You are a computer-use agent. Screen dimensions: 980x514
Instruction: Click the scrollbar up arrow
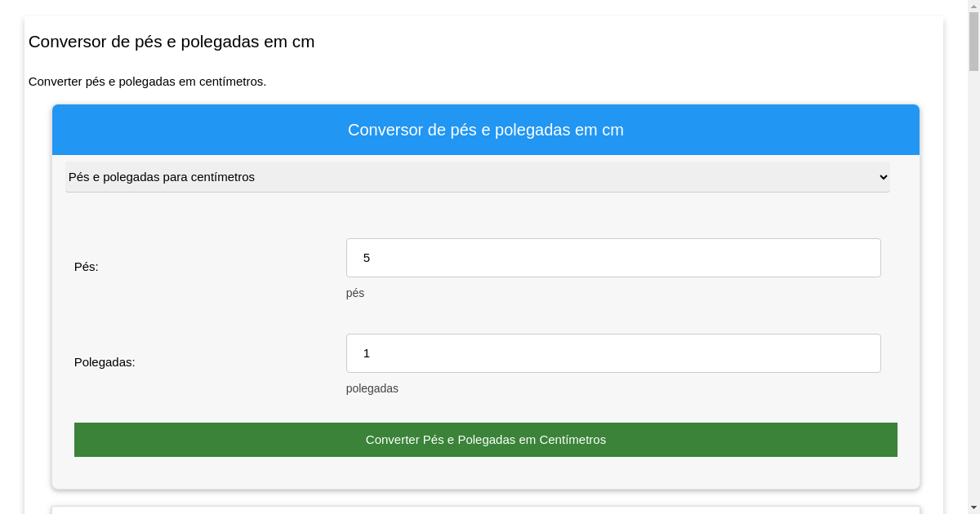coord(973,5)
